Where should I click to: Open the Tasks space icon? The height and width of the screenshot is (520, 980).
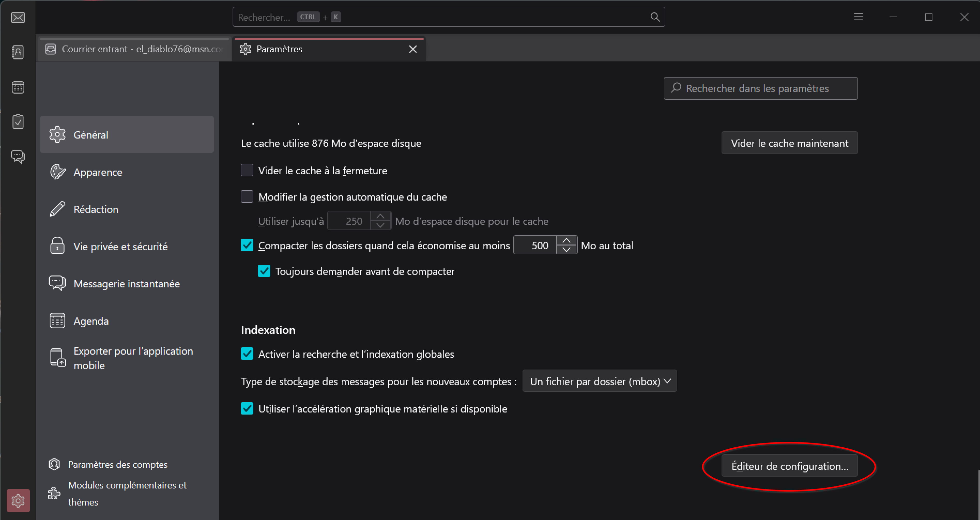(18, 122)
